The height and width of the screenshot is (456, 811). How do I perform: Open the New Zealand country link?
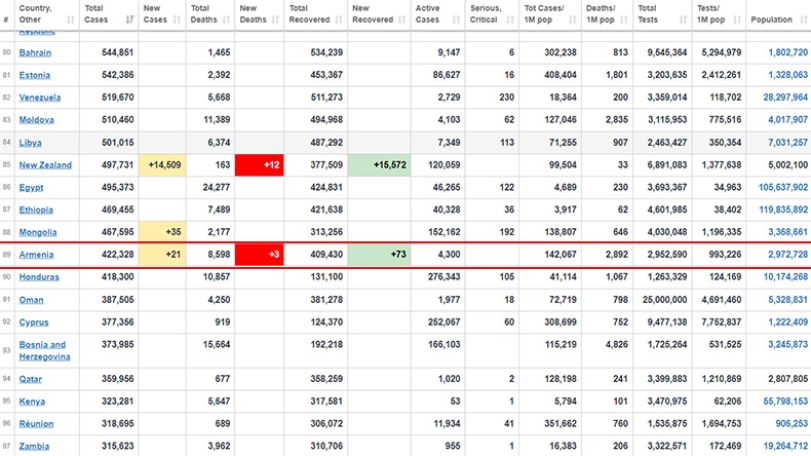46,165
